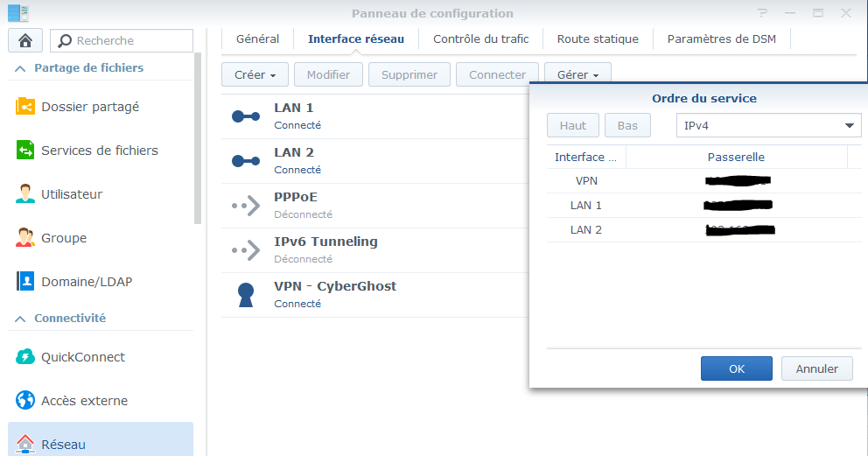Open QuickConnect settings
This screenshot has width=868, height=456.
point(82,357)
